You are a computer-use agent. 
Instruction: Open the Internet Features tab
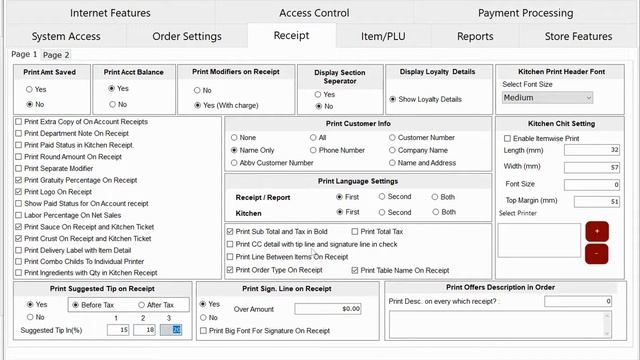pos(110,13)
